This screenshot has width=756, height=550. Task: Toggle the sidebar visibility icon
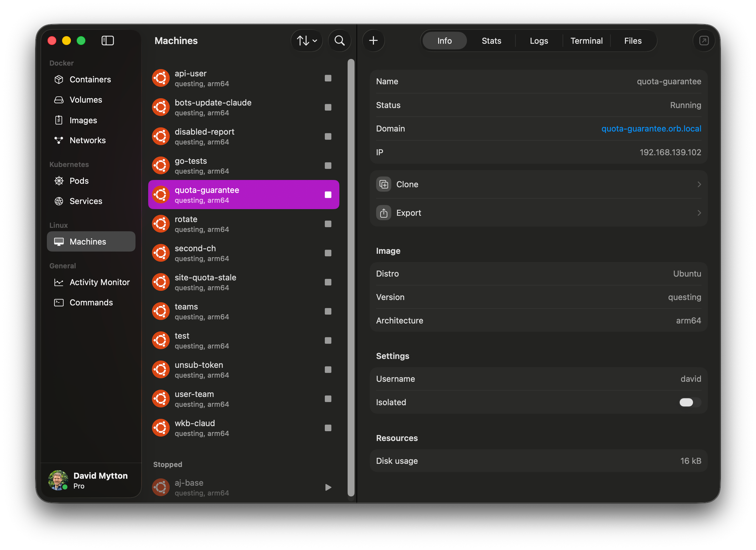(108, 40)
